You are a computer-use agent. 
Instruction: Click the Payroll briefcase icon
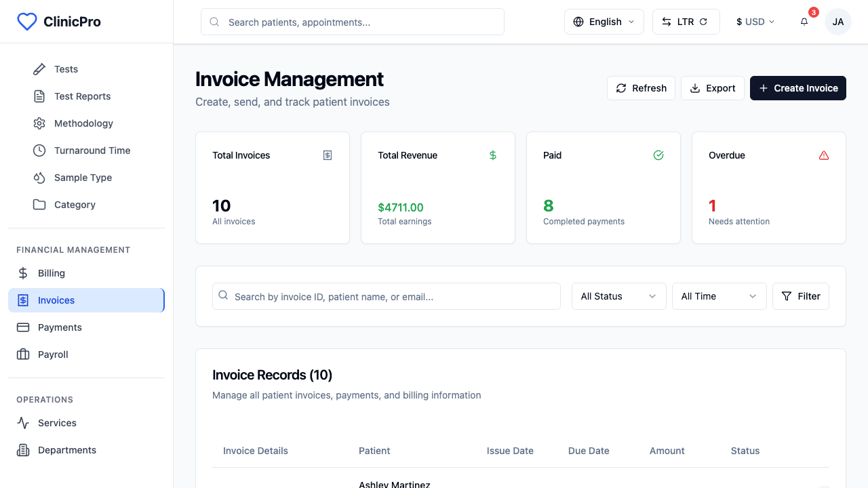point(23,354)
